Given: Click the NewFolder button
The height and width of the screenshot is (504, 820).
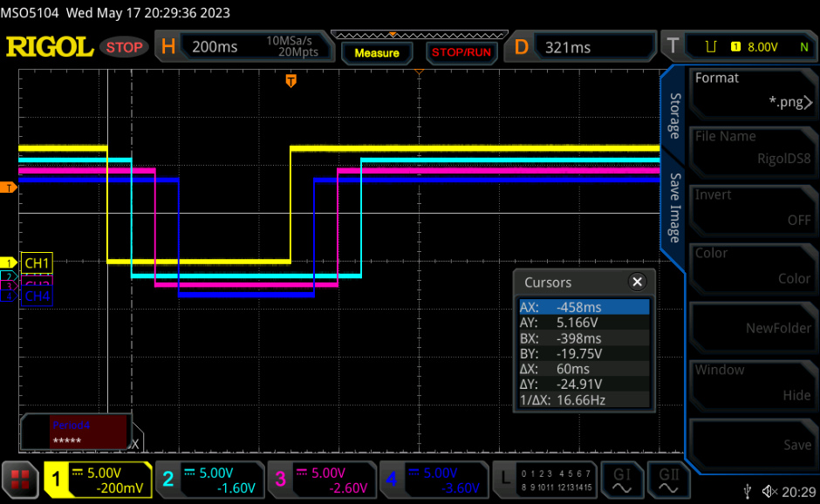Looking at the screenshot, I should point(753,327).
